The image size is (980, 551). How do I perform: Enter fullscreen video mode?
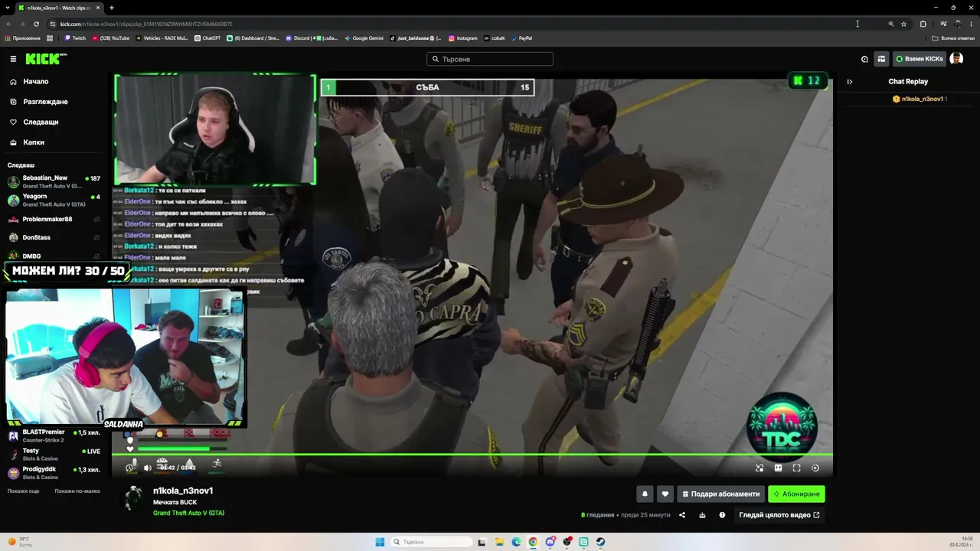pyautogui.click(x=796, y=468)
